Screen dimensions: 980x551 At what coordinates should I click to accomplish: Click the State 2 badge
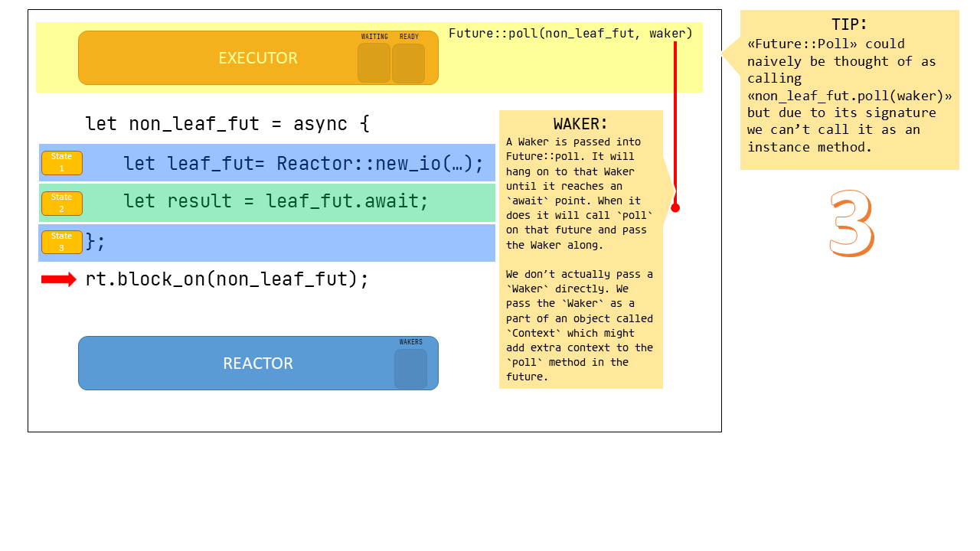pyautogui.click(x=62, y=203)
